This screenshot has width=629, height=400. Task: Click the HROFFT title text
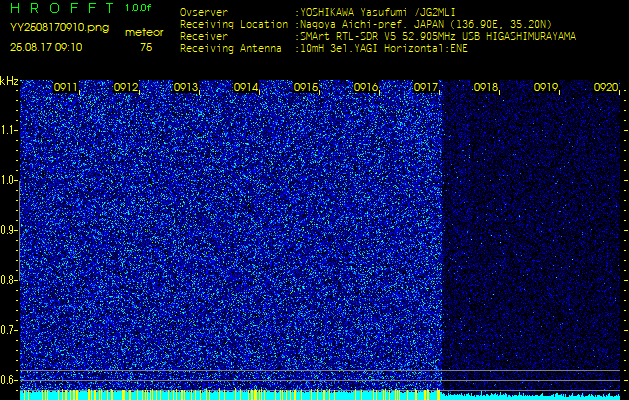(x=62, y=8)
